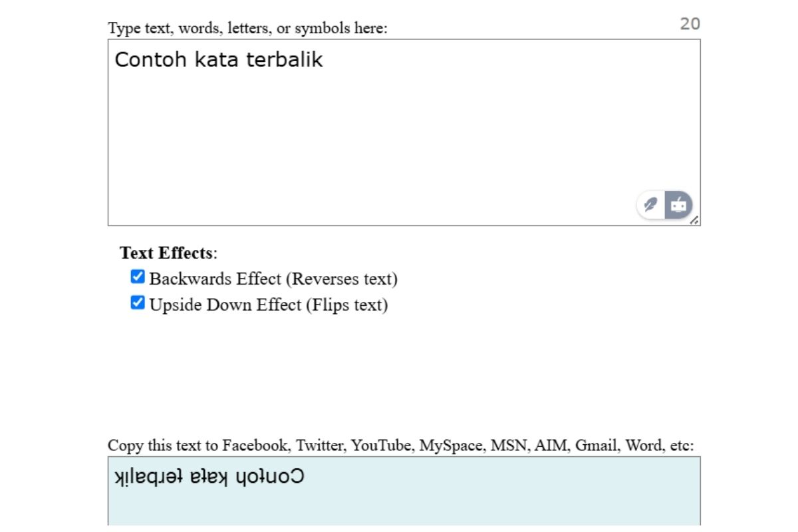The height and width of the screenshot is (532, 798).
Task: Disable the Upside Down Effect checkbox
Action: (x=138, y=303)
